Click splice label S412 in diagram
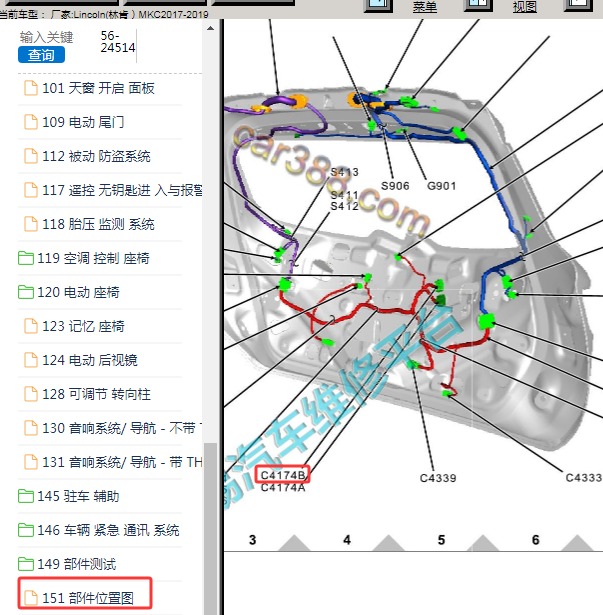603x615 pixels. coord(344,206)
